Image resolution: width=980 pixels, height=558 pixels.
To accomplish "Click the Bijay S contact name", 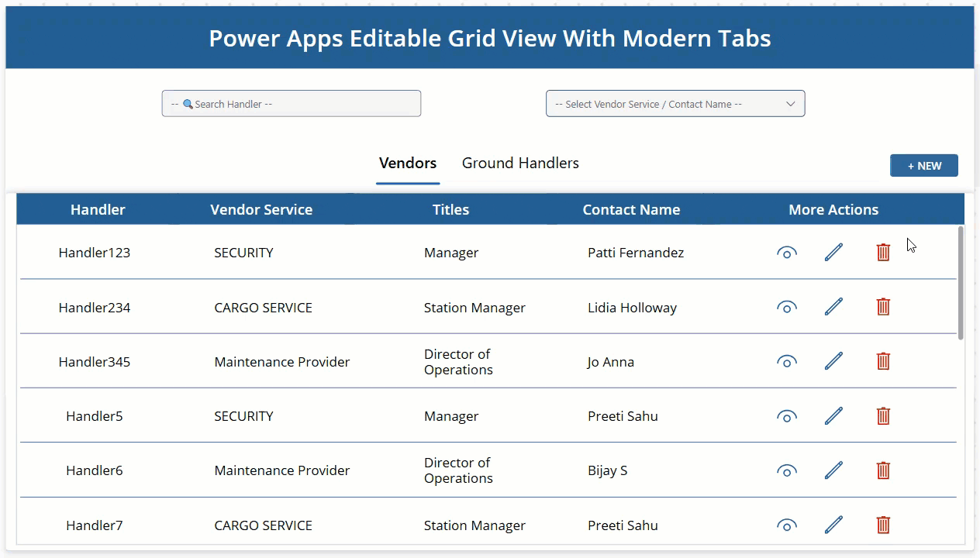I will 608,470.
